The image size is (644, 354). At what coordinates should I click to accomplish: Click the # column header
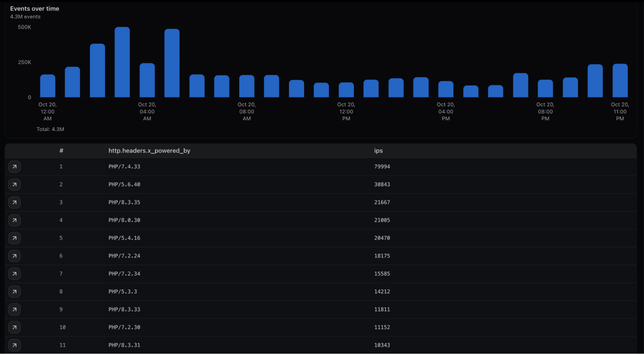click(x=61, y=151)
